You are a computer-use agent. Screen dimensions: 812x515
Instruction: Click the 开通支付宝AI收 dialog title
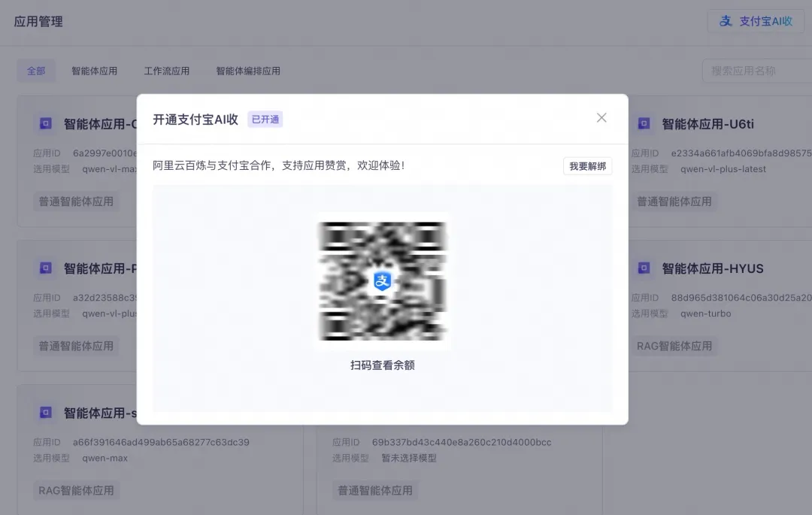pos(195,120)
